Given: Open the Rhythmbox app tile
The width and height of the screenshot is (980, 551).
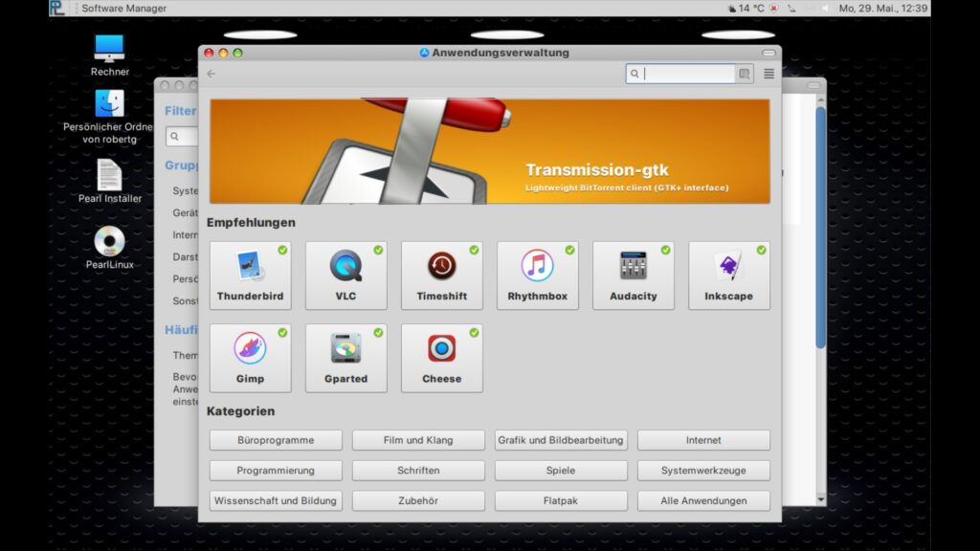Looking at the screenshot, I should pos(538,275).
